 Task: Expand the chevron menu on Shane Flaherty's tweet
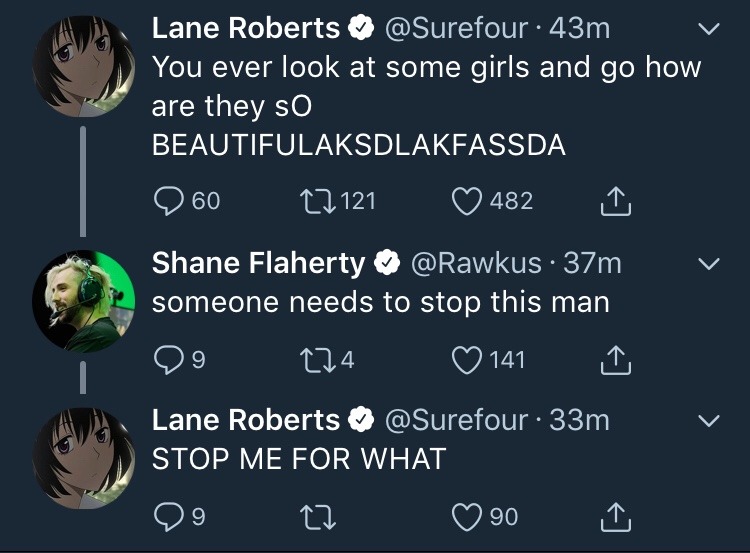pyautogui.click(x=708, y=265)
